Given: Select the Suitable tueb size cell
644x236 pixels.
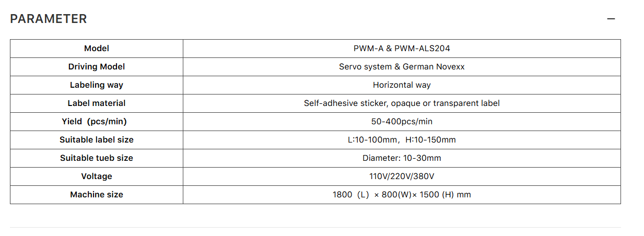Looking at the screenshot, I should 97,158.
